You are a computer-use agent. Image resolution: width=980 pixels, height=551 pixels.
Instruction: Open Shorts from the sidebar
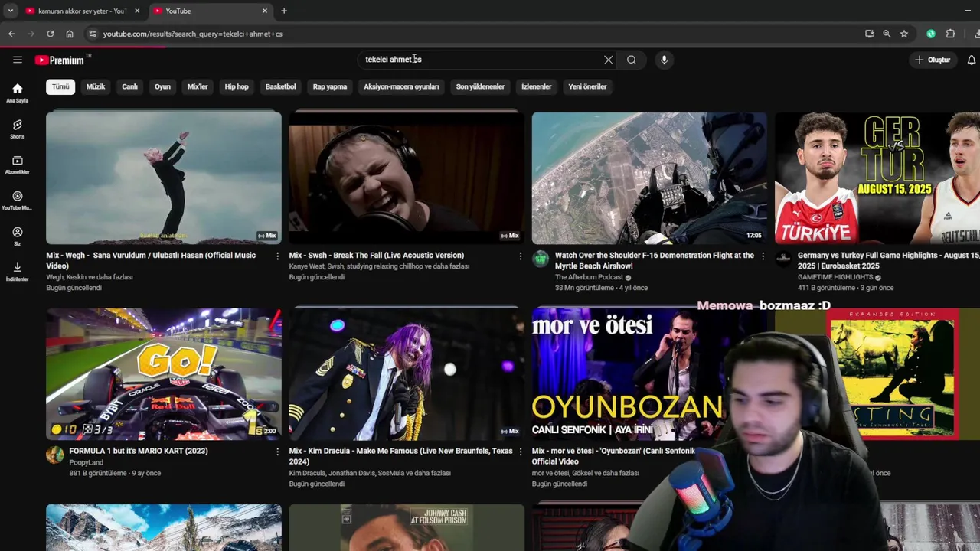[17, 129]
